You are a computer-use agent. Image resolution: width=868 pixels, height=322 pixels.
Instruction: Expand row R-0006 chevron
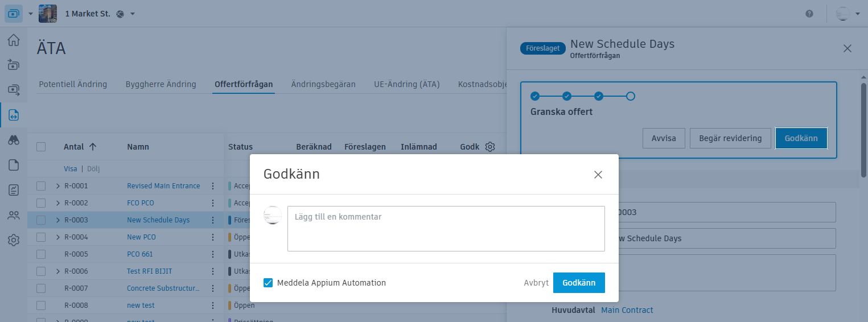pyautogui.click(x=57, y=271)
